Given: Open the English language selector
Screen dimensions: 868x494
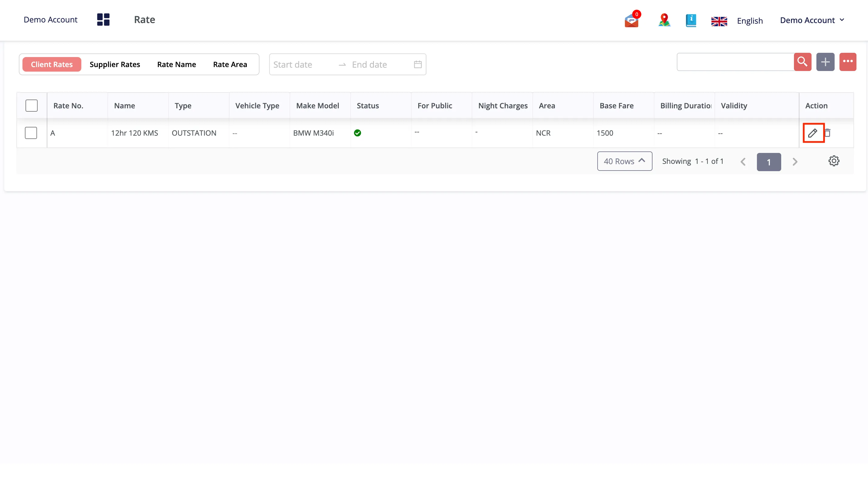Looking at the screenshot, I should 750,21.
